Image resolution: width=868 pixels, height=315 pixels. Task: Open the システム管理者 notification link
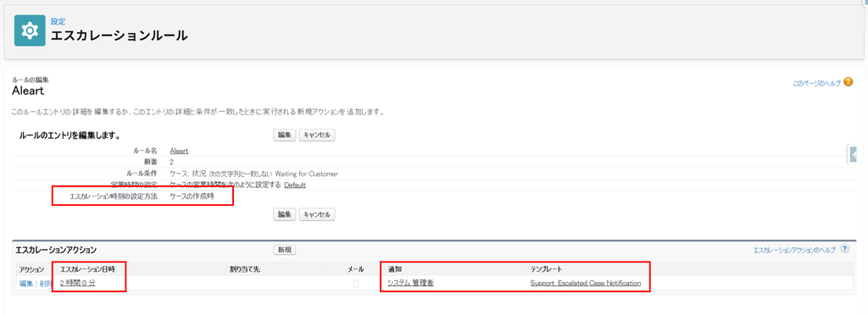[410, 283]
